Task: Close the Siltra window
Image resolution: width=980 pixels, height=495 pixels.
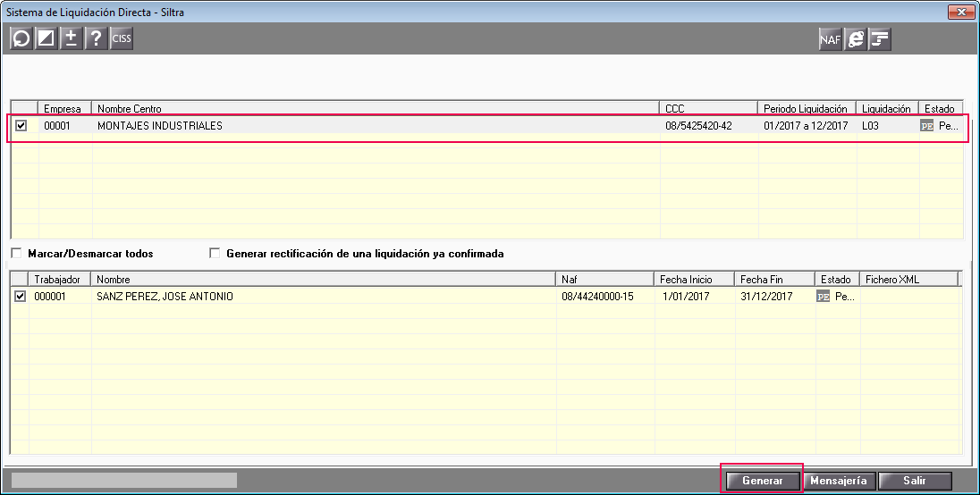Action: pyautogui.click(x=961, y=12)
